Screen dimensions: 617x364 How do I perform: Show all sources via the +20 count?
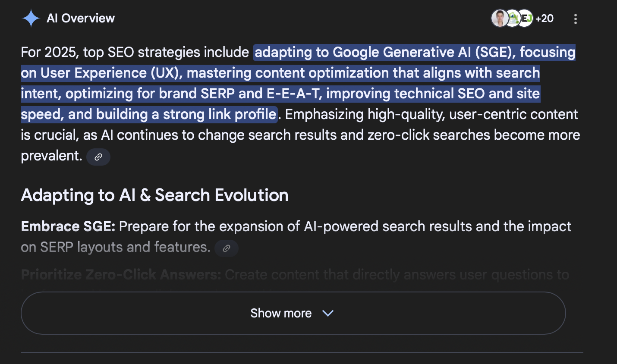[545, 19]
